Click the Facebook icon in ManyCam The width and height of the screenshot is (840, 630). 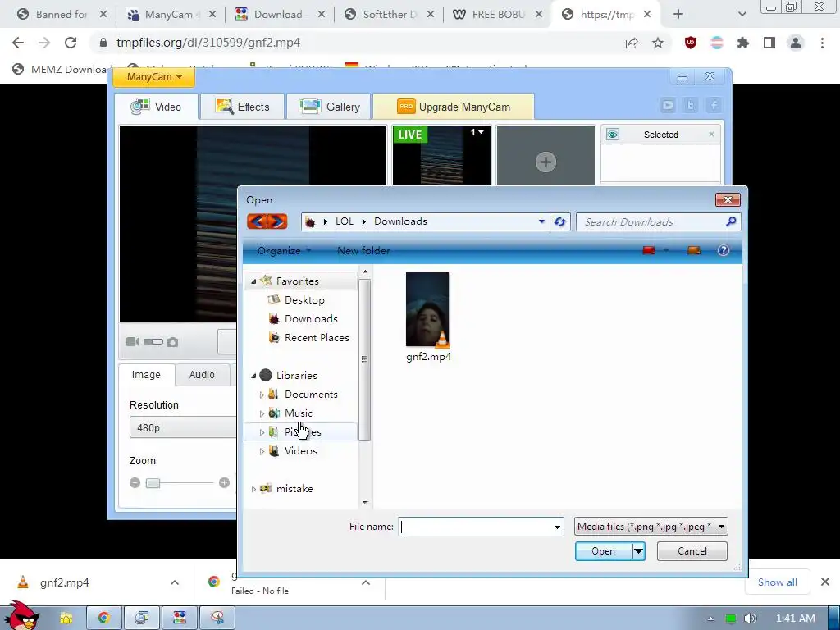coord(714,106)
